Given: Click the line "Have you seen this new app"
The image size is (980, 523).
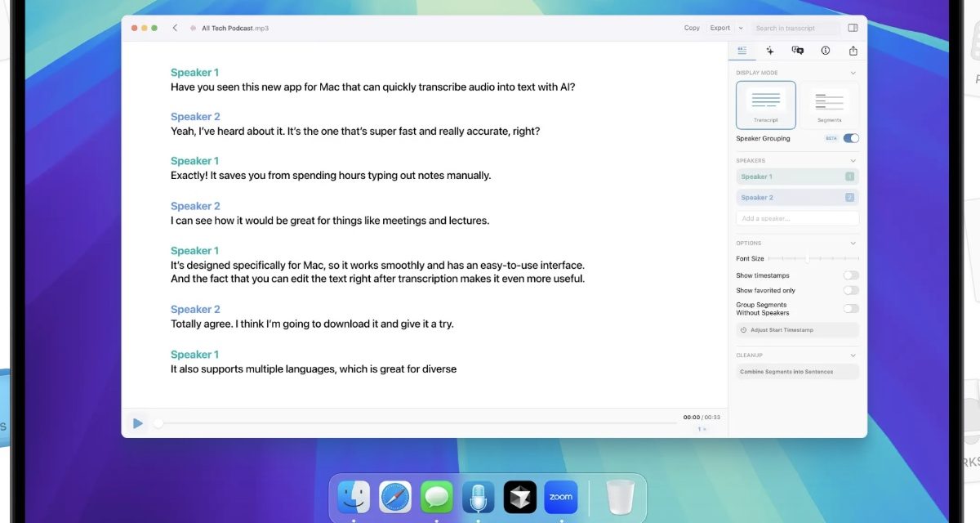Looking at the screenshot, I should point(372,87).
